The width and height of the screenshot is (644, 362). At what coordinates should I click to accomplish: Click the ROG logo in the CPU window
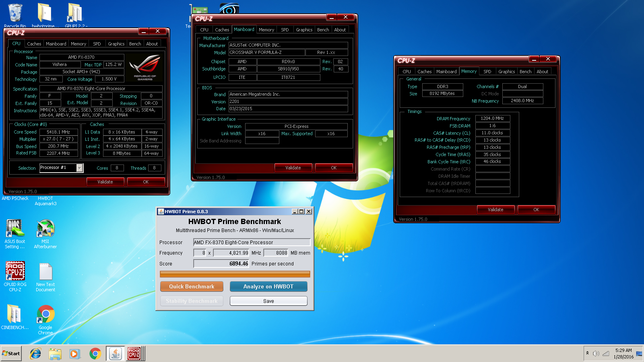click(x=145, y=68)
